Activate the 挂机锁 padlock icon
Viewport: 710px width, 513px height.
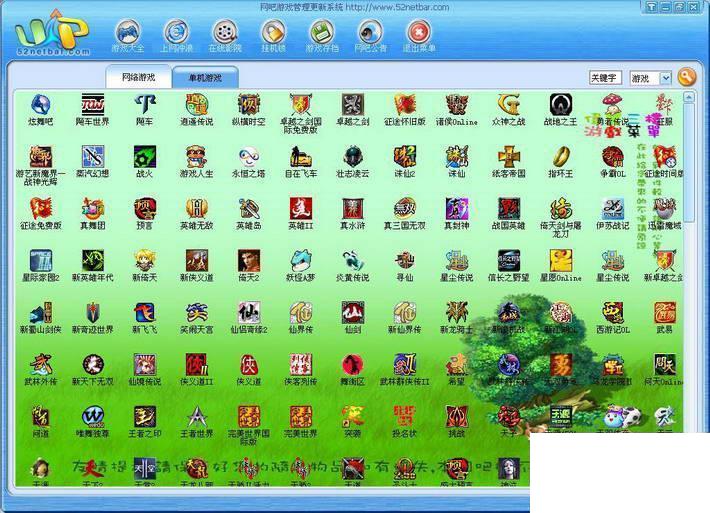(273, 32)
